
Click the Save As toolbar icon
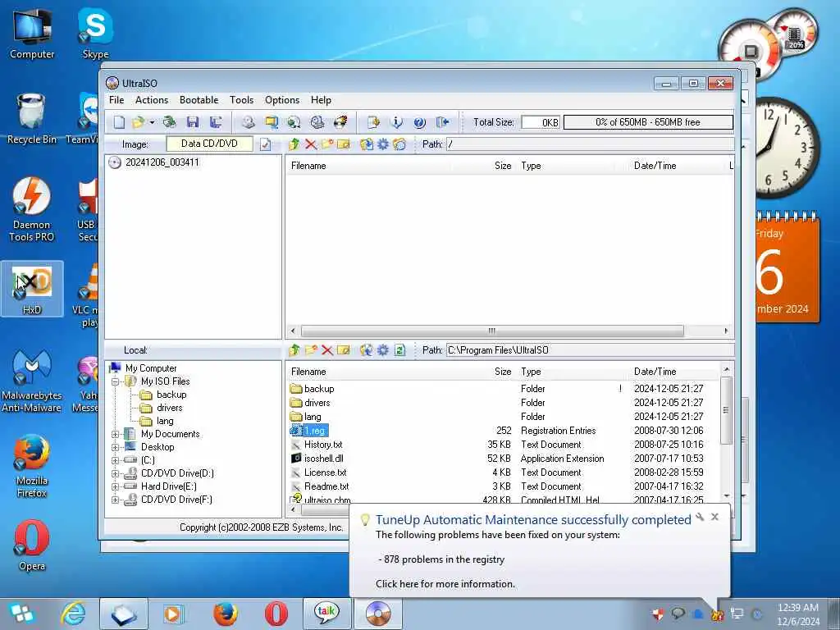pos(216,122)
